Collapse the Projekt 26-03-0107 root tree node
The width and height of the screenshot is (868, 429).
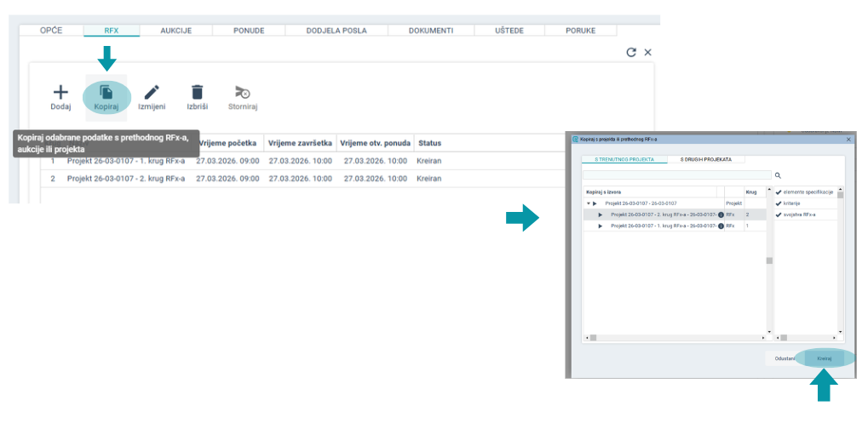click(x=589, y=203)
